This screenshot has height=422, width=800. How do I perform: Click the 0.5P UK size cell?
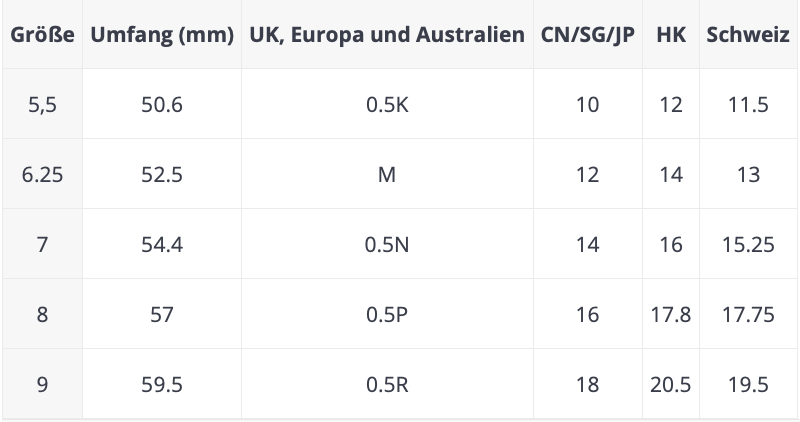point(387,314)
